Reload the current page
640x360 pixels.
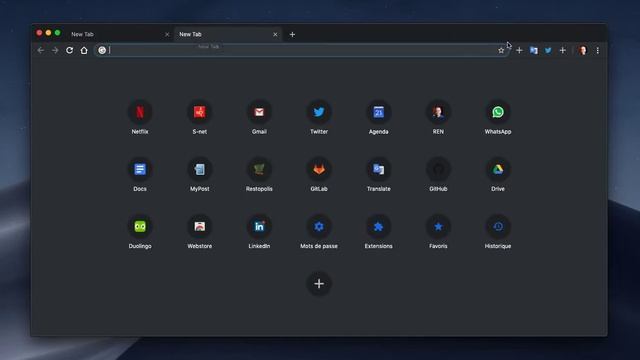point(69,50)
